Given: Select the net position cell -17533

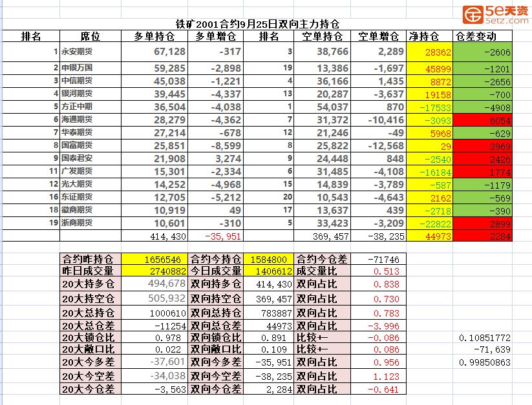Looking at the screenshot, I should coord(429,107).
